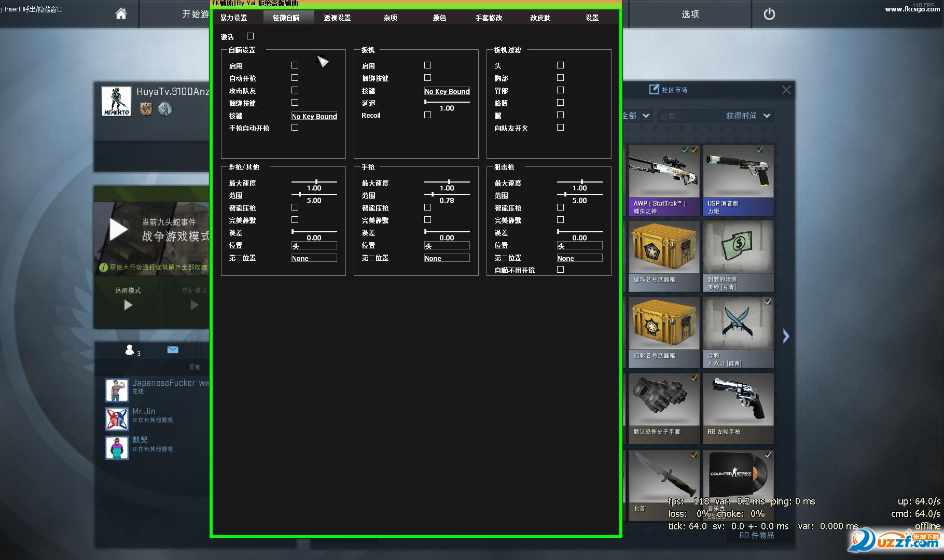
Task: Toggle head checkbox in trigger filter
Action: point(561,65)
